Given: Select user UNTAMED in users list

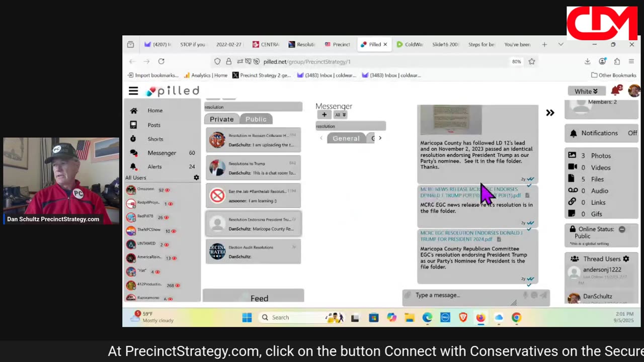Looking at the screenshot, I should point(146,244).
